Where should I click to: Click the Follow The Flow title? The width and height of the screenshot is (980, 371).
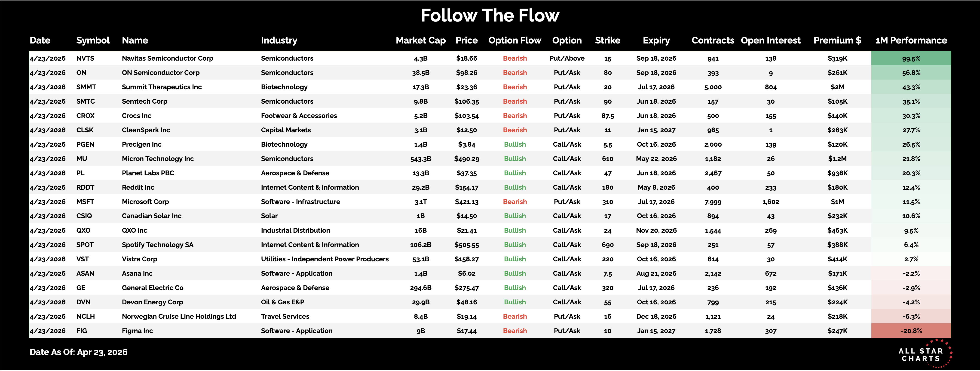click(490, 15)
